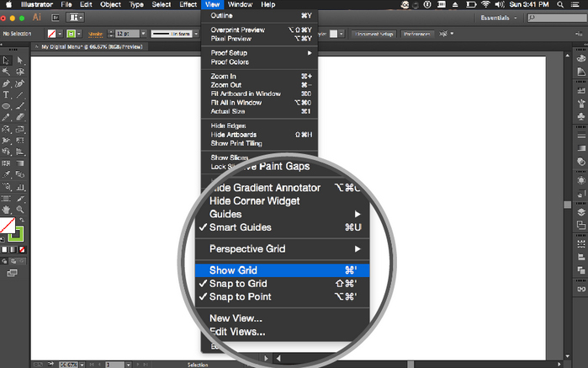Toggle Hide Edges menu option
588x368 pixels.
(x=259, y=125)
